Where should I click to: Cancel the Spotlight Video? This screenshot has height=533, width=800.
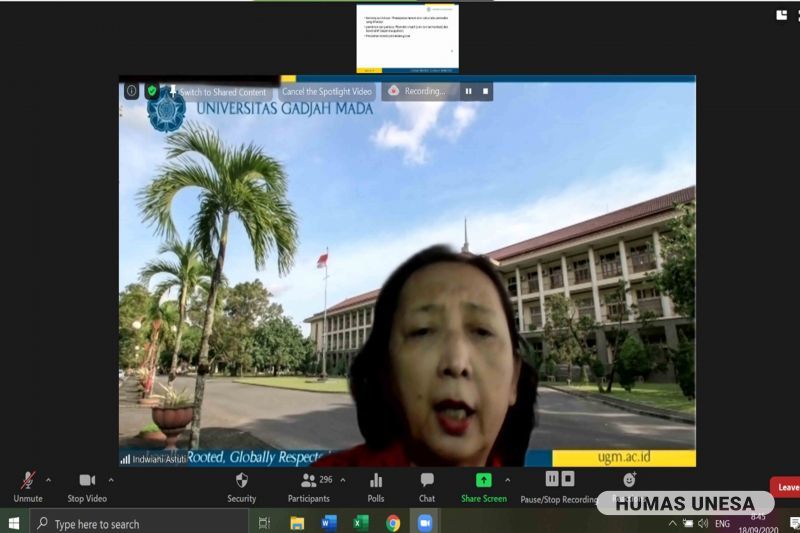coord(327,92)
